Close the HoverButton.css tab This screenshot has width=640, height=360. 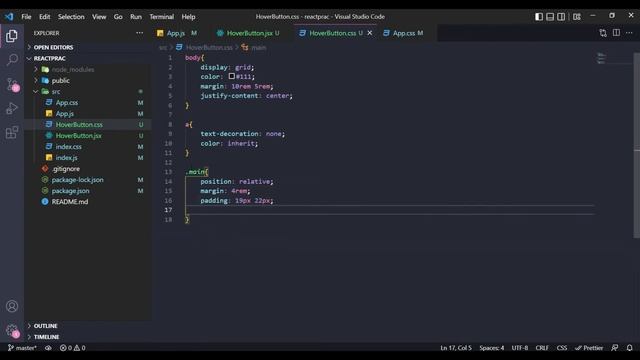coord(370,33)
